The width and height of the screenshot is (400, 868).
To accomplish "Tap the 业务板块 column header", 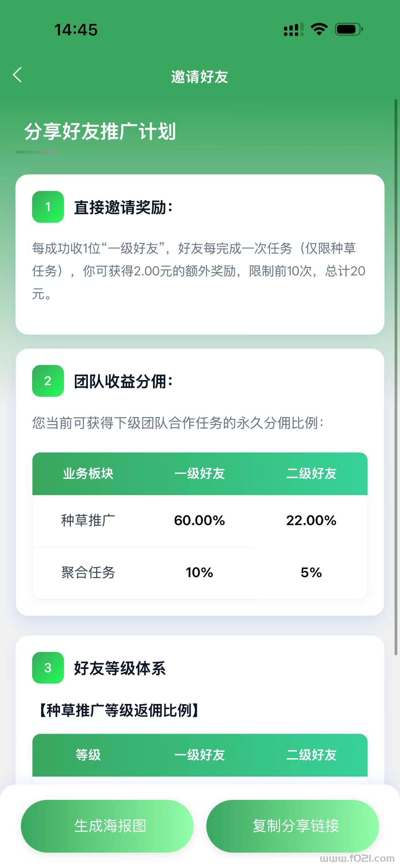I will click(x=88, y=473).
